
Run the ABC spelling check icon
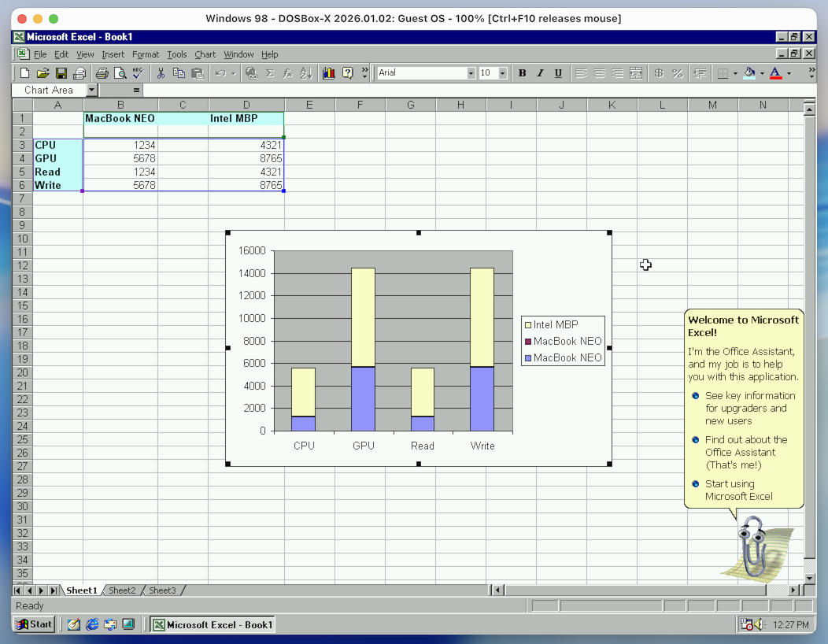click(x=139, y=73)
